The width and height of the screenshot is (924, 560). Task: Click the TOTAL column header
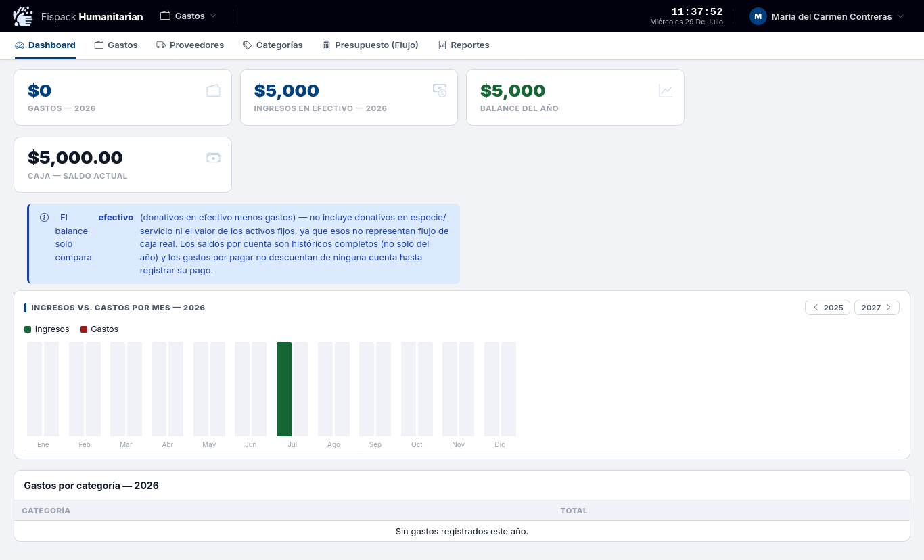tap(574, 511)
